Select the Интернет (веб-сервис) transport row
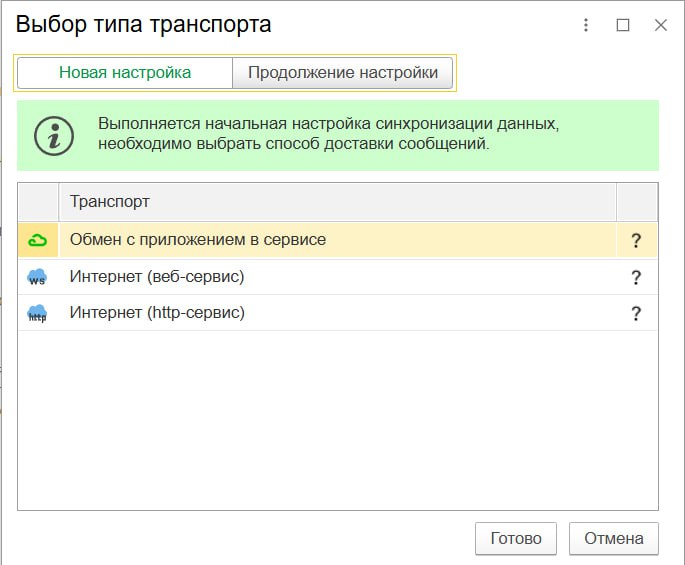685x565 pixels. tap(157, 277)
